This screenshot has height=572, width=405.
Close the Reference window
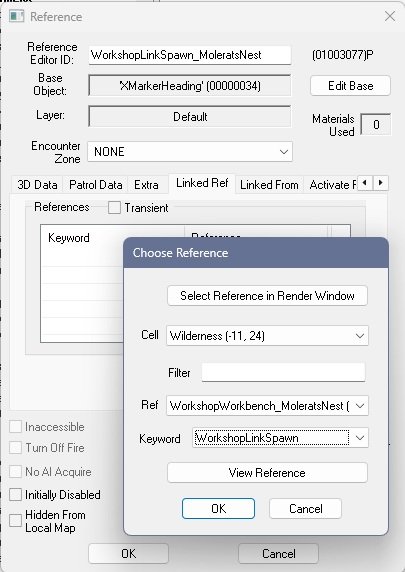click(x=390, y=16)
